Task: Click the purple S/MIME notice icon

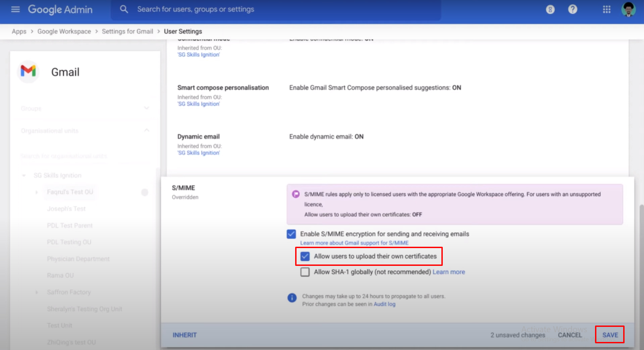Action: (295, 194)
